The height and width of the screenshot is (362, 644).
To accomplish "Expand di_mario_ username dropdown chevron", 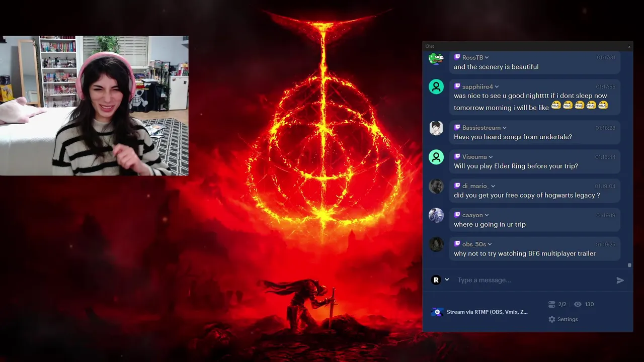I will pyautogui.click(x=493, y=187).
